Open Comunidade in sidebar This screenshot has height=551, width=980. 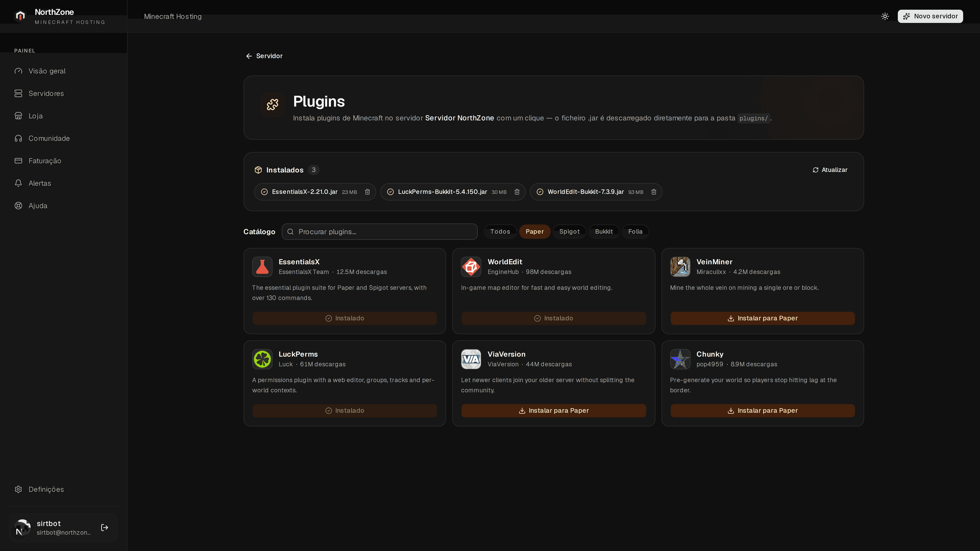tap(64, 139)
